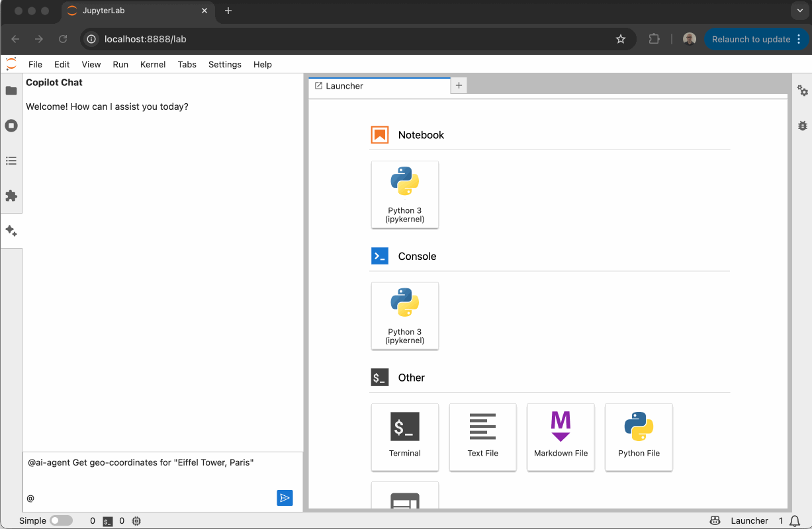Select the Copilot Chat sparkle icon
Image resolution: width=812 pixels, height=529 pixels.
[x=11, y=231]
